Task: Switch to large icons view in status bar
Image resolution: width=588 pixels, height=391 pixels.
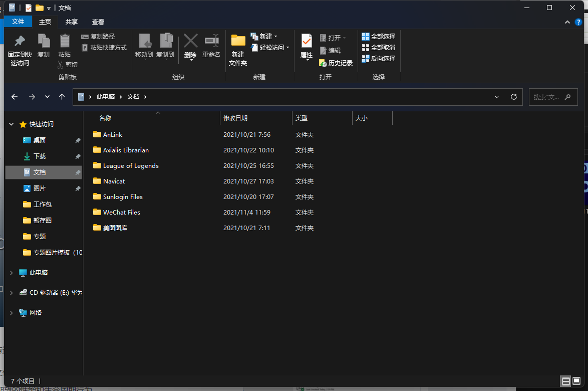Action: click(576, 381)
